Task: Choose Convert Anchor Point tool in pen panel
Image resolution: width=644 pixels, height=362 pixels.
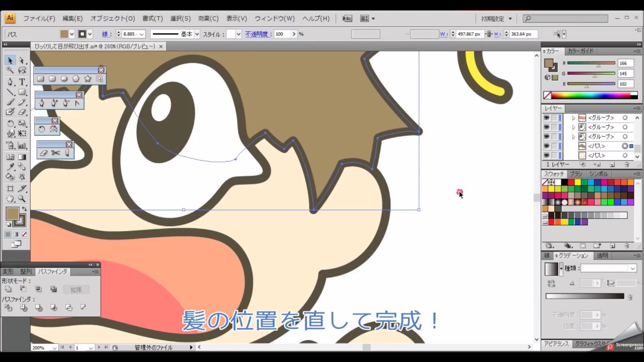Action: (x=77, y=103)
